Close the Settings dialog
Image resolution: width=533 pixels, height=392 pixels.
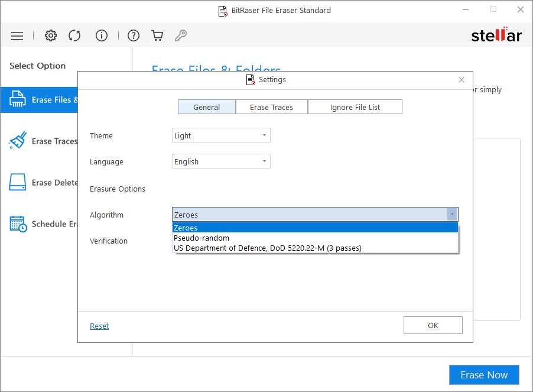pyautogui.click(x=461, y=80)
